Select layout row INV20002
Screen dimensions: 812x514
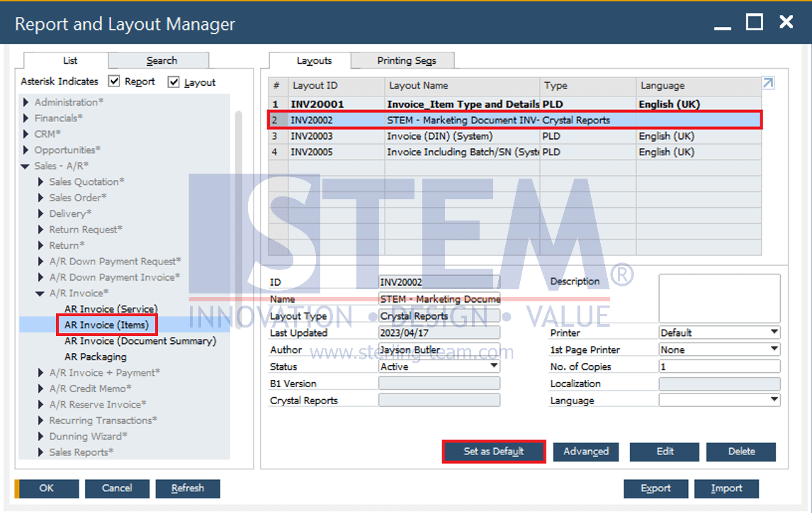514,121
